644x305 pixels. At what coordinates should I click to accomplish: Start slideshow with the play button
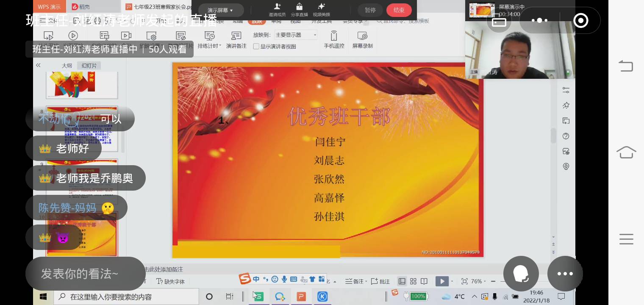442,281
